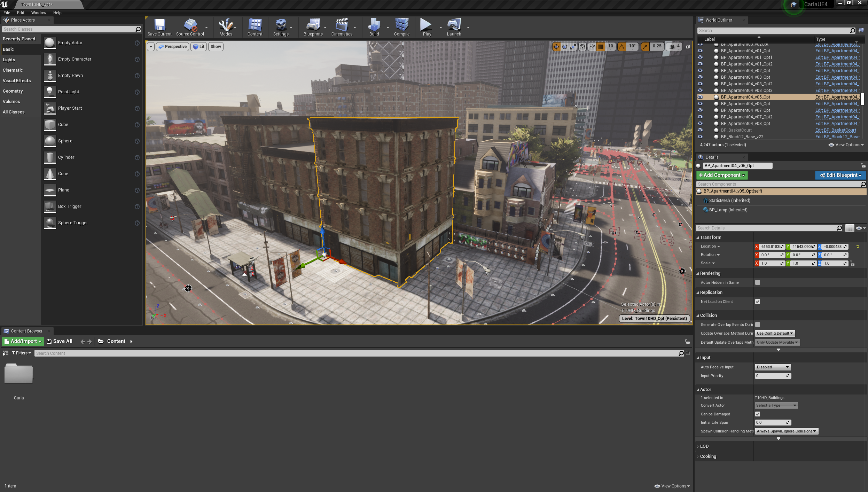Adjust the viewport camera speed control

click(x=673, y=46)
